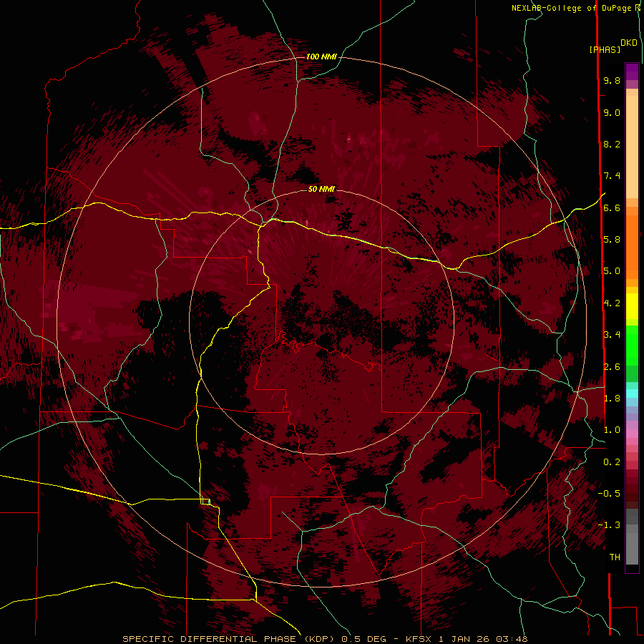Select the "9.0" scale value
This screenshot has height=644, width=644.
click(612, 113)
